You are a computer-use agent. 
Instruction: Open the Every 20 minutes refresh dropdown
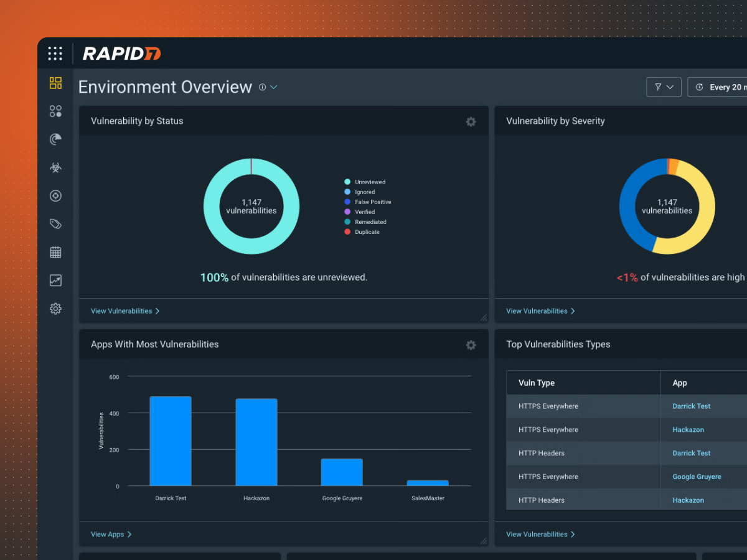click(x=722, y=87)
